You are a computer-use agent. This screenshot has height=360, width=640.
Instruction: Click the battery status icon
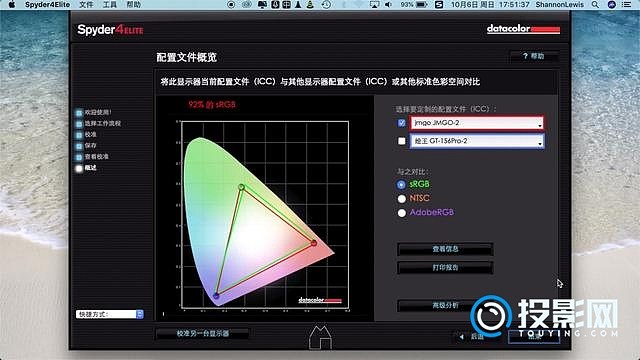[422, 5]
